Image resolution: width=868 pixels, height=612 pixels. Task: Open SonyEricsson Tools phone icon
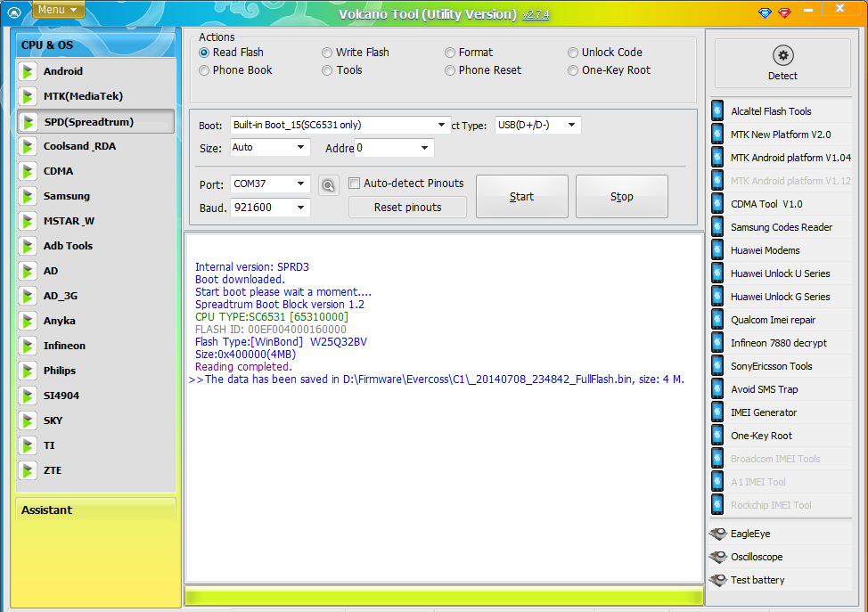click(x=717, y=366)
